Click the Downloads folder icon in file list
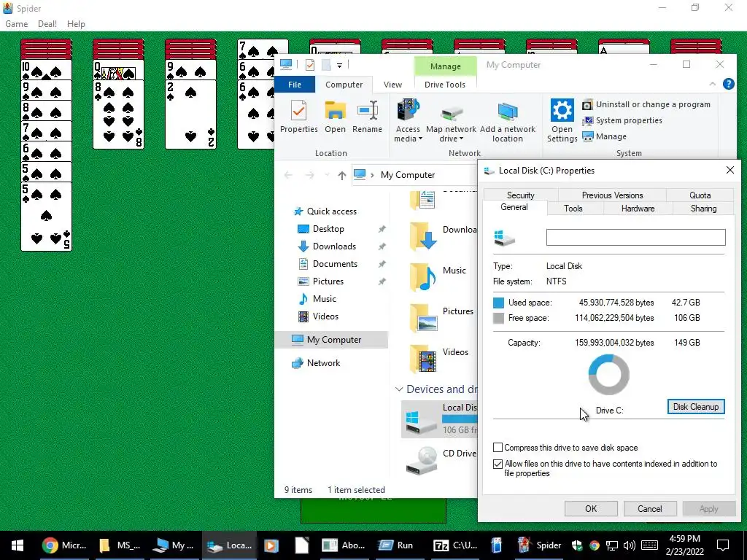This screenshot has height=560, width=747. (423, 236)
